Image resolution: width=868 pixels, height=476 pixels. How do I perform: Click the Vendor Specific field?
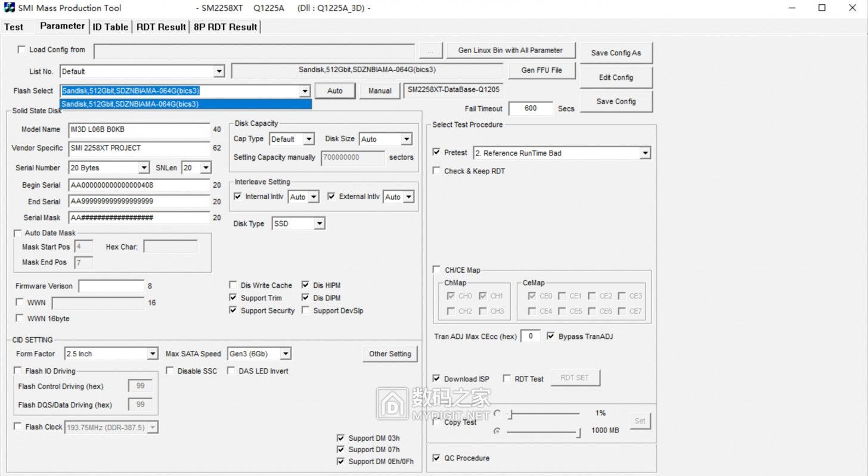(x=139, y=148)
